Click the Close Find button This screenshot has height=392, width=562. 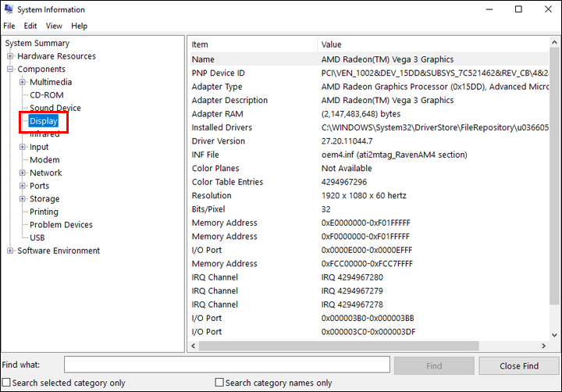(x=519, y=365)
